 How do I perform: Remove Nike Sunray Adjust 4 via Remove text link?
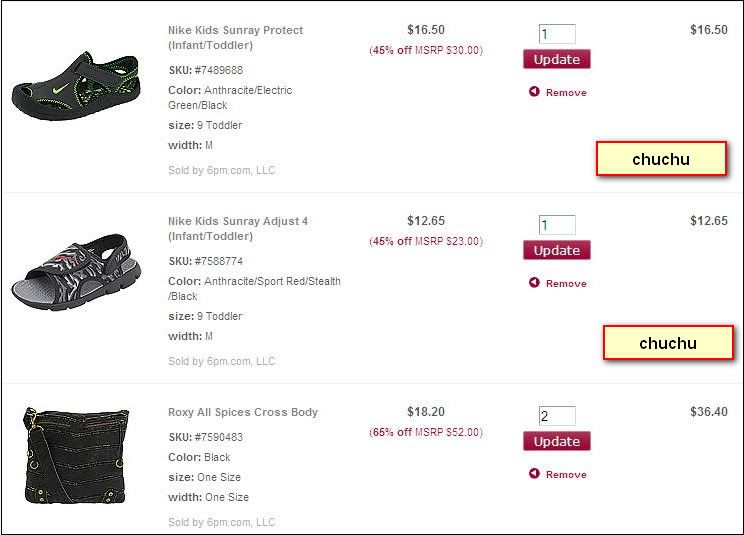pos(566,284)
